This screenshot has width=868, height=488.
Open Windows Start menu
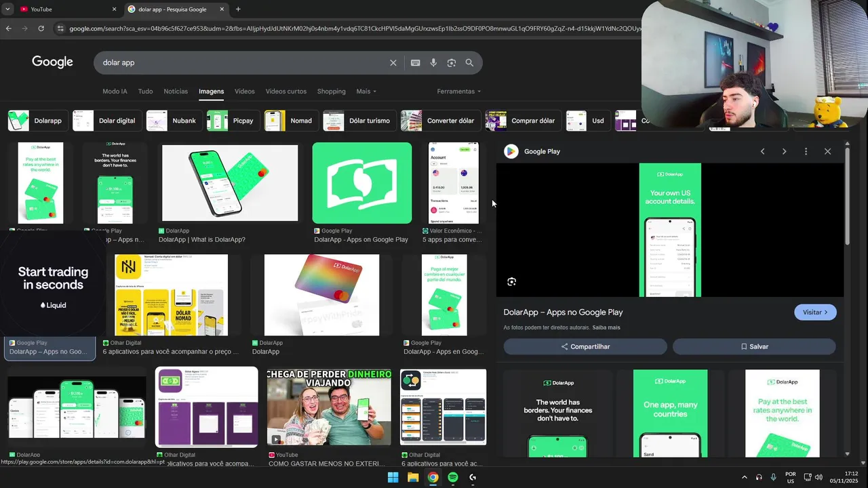pos(393,477)
